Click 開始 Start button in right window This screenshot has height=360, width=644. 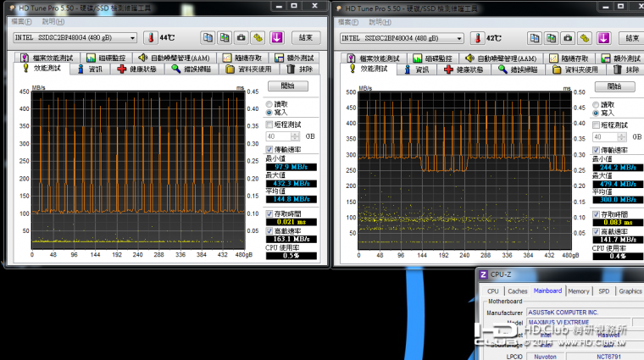tap(615, 86)
